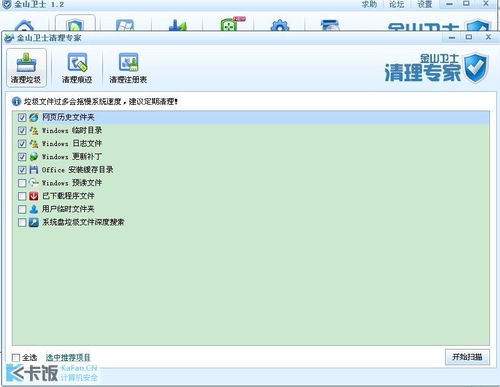This screenshot has width=500, height=387.
Task: Click the home icon in main 金山卫士 toolbar
Action: 25,26
